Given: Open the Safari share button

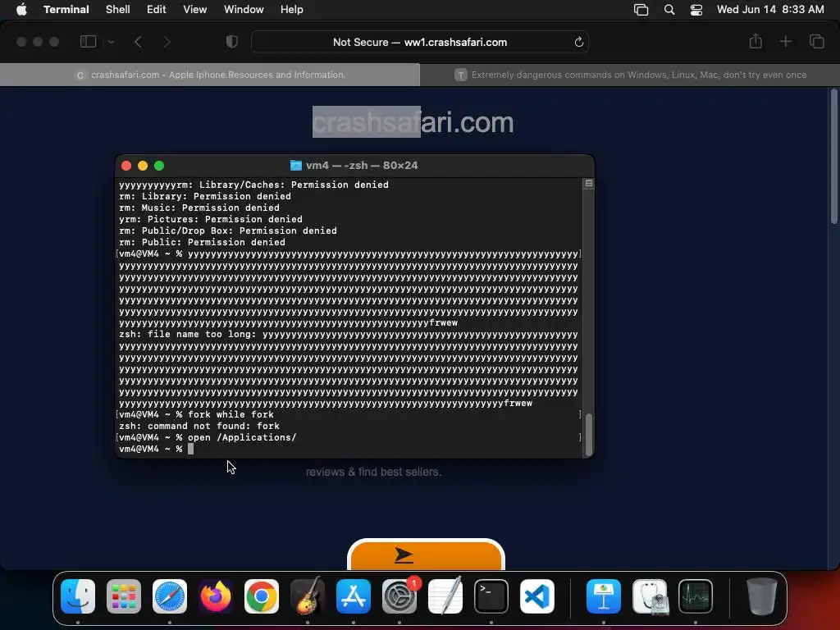Looking at the screenshot, I should click(756, 41).
